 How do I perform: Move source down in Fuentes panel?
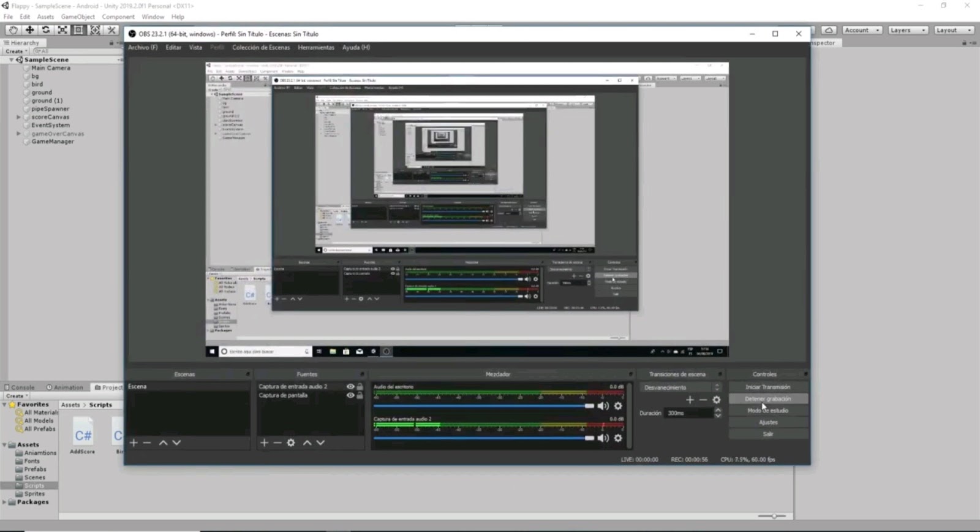click(x=320, y=443)
